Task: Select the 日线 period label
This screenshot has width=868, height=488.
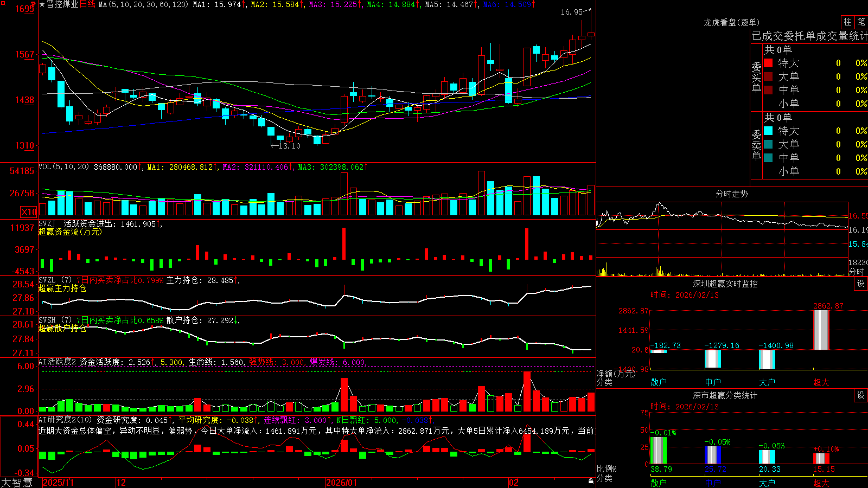Action: coord(87,4)
